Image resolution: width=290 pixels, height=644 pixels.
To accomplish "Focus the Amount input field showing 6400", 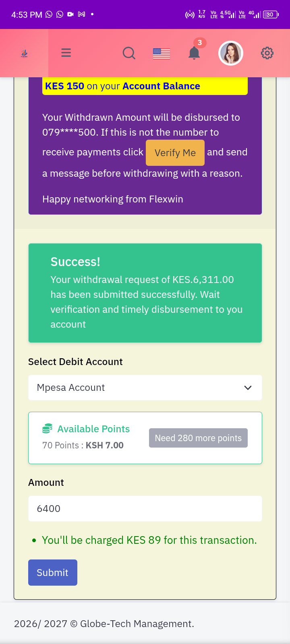I will [x=145, y=508].
